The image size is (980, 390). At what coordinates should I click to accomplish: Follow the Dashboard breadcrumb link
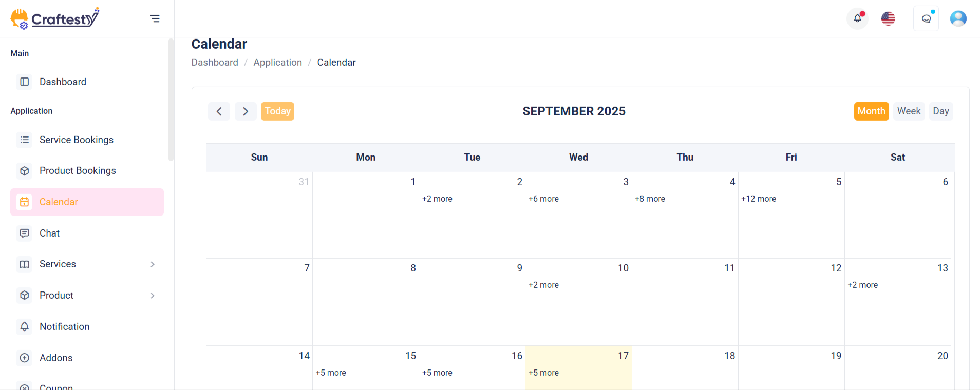215,63
